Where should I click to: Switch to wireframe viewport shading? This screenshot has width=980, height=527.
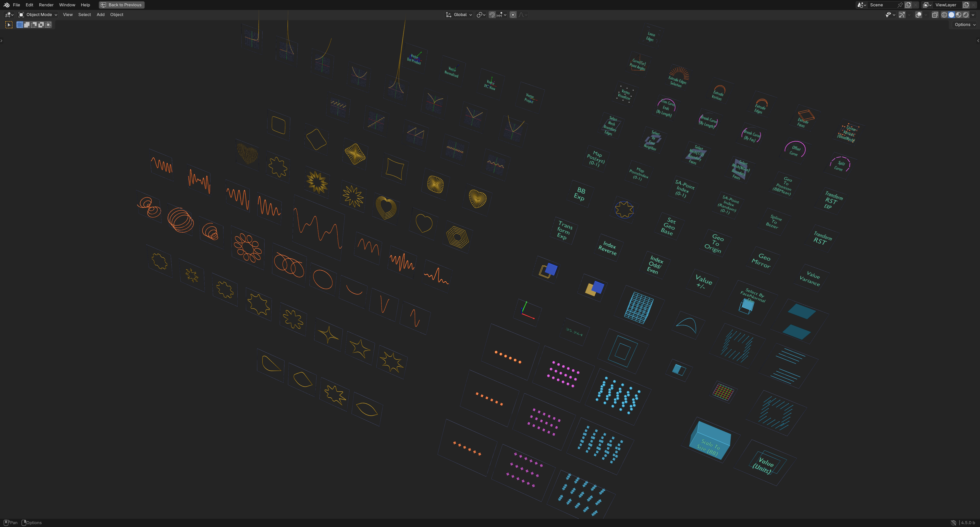click(x=944, y=15)
